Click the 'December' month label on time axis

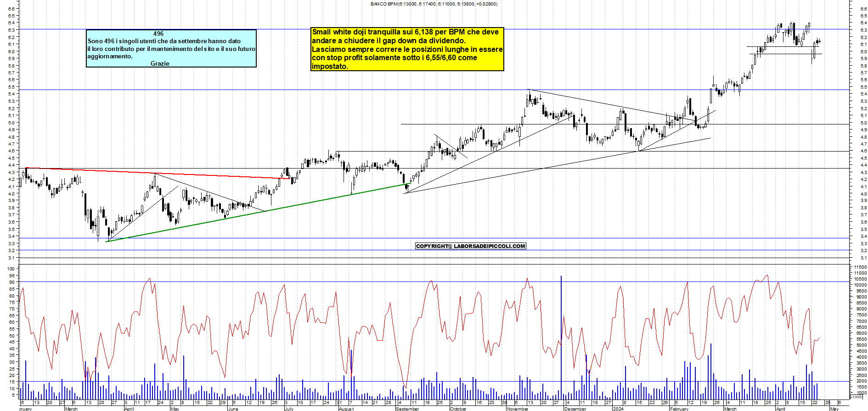pos(575,409)
